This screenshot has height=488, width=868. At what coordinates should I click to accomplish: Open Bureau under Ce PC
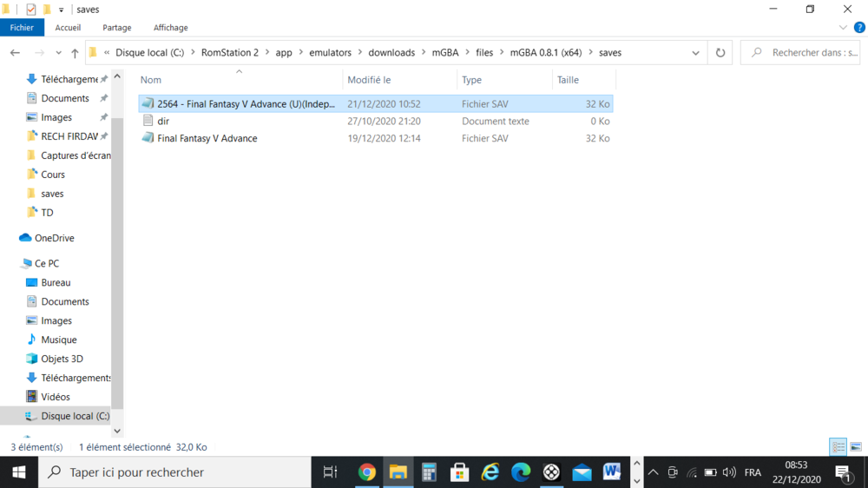(56, 282)
